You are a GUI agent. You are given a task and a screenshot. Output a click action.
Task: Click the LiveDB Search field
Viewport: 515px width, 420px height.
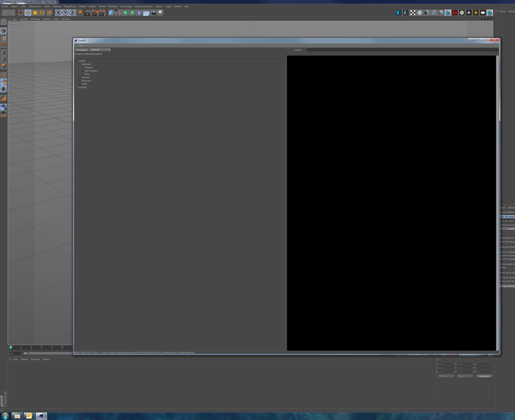(x=402, y=50)
